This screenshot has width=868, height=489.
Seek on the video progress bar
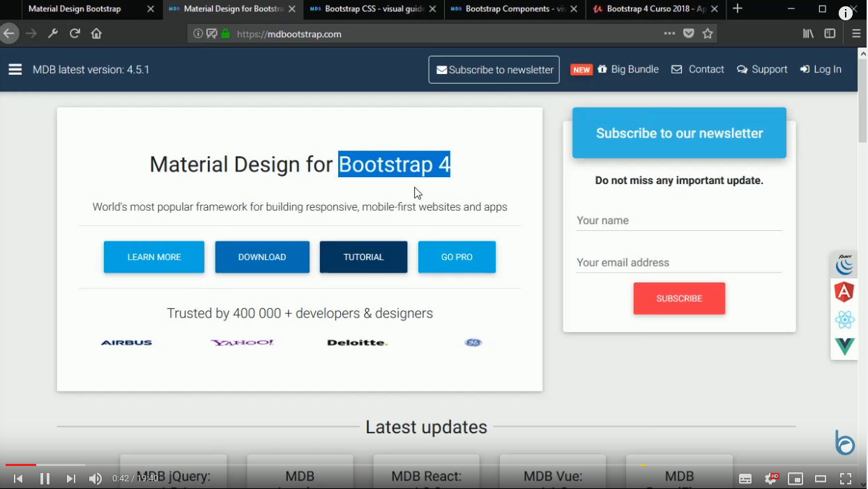point(434,465)
